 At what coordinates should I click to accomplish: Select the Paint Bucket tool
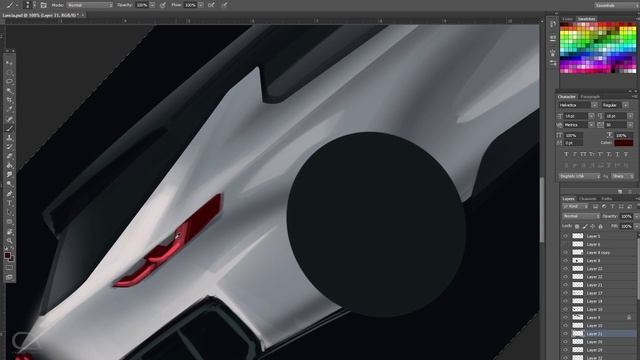click(x=9, y=166)
